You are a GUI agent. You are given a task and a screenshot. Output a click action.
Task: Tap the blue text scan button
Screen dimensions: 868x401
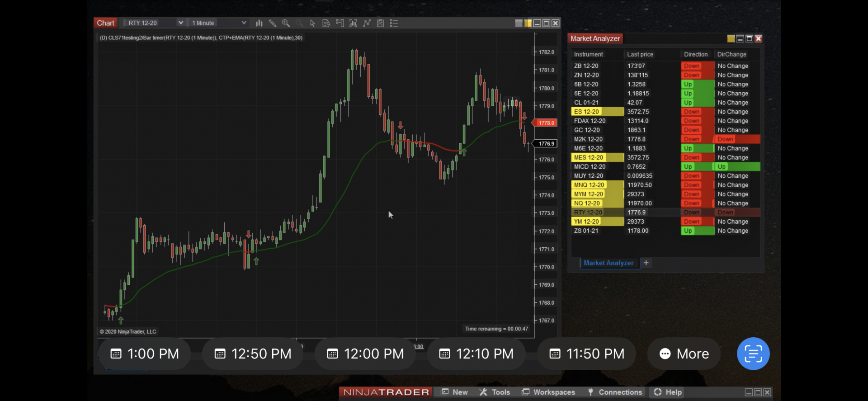[x=753, y=354]
